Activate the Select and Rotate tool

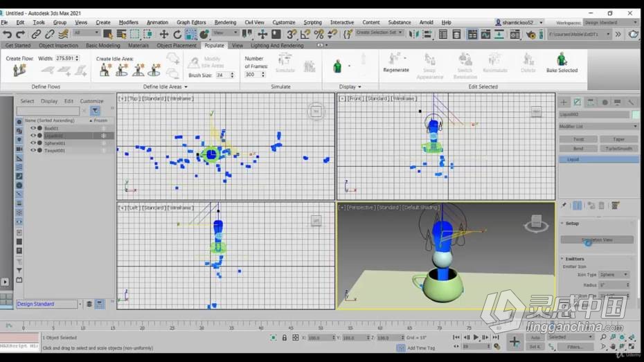click(177, 34)
